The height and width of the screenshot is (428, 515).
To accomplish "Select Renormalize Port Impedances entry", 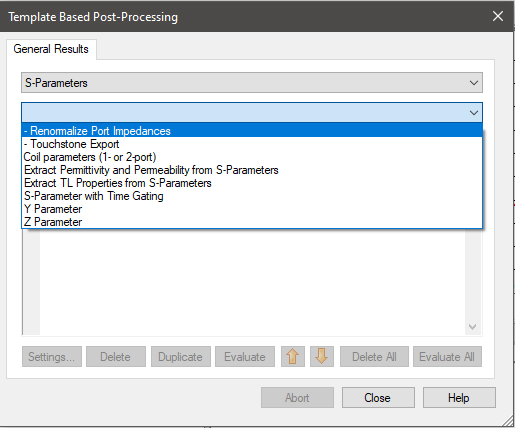I will point(252,131).
